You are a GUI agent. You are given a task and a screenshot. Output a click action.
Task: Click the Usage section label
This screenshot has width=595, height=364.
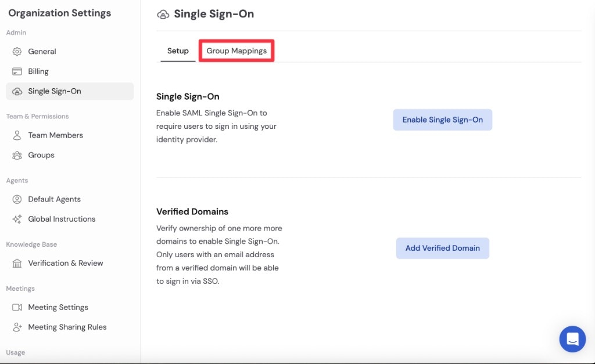15,352
